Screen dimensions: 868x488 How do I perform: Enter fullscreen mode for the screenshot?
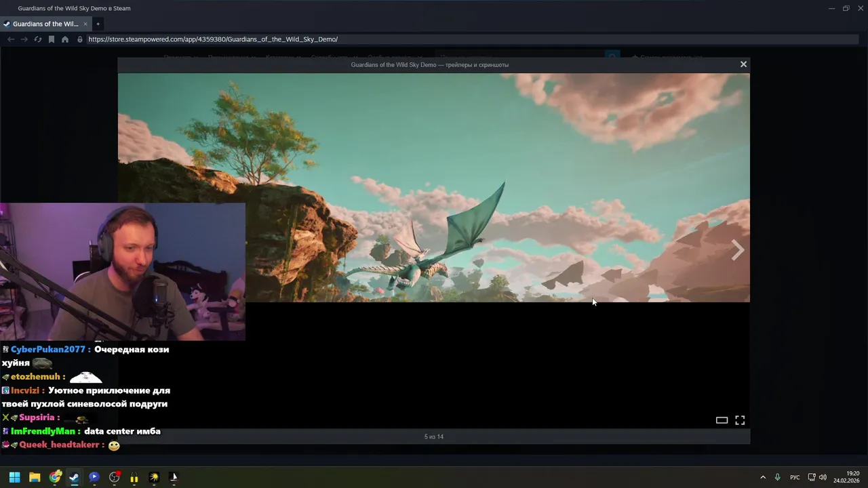coord(740,420)
